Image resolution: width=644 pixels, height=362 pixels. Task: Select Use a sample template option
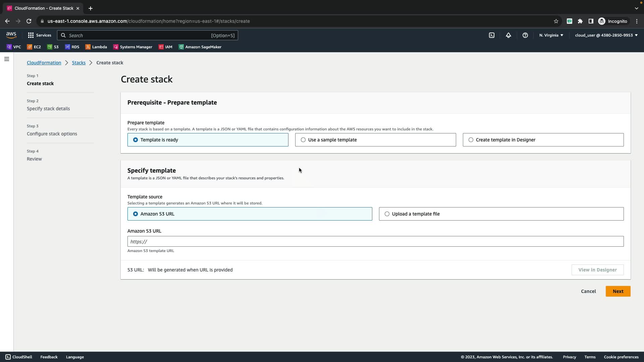tap(303, 140)
